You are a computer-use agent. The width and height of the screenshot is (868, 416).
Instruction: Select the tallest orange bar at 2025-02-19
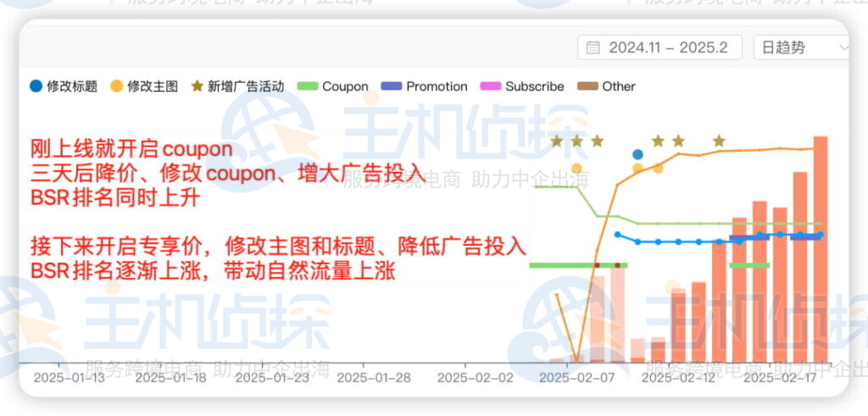(x=821, y=249)
